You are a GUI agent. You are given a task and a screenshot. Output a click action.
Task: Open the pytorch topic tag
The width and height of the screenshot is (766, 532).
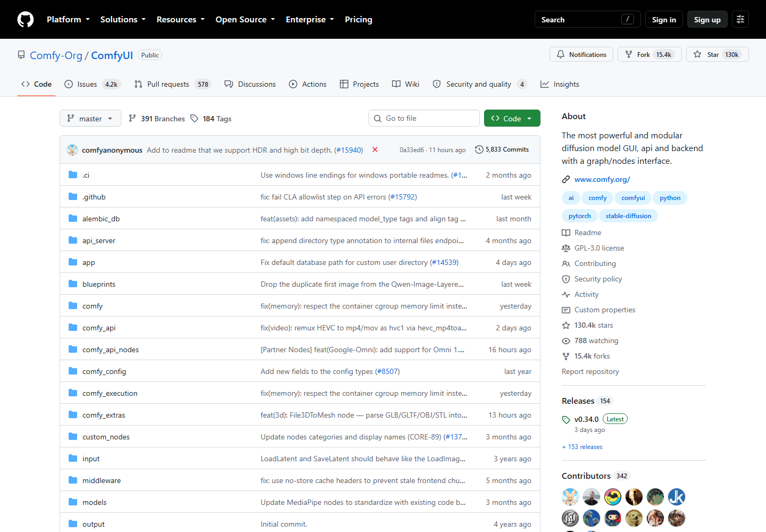pyautogui.click(x=579, y=215)
